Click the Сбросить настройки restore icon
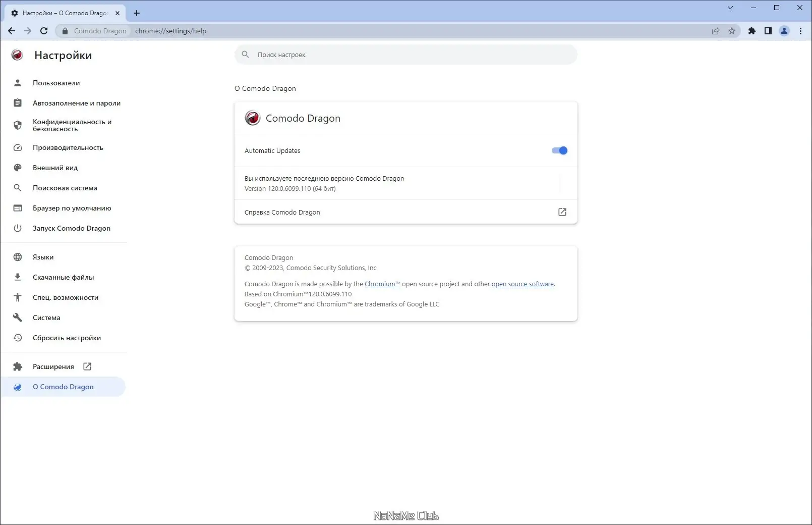 pos(18,338)
